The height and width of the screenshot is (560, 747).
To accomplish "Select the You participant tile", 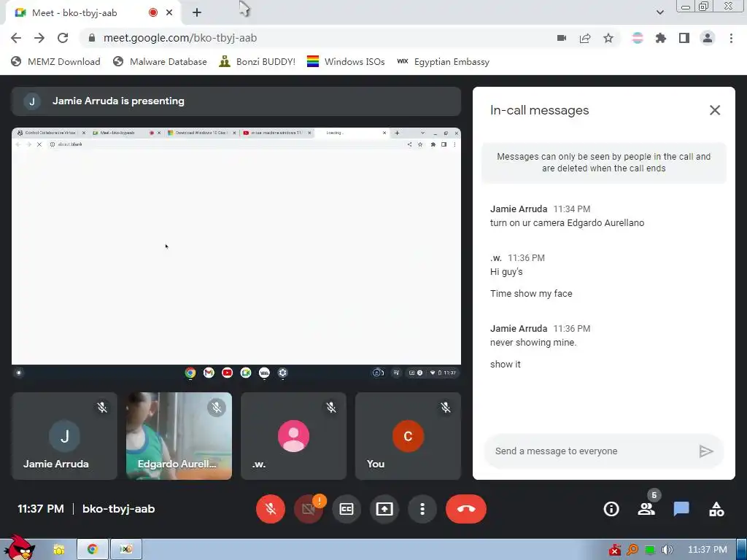I will coord(408,436).
